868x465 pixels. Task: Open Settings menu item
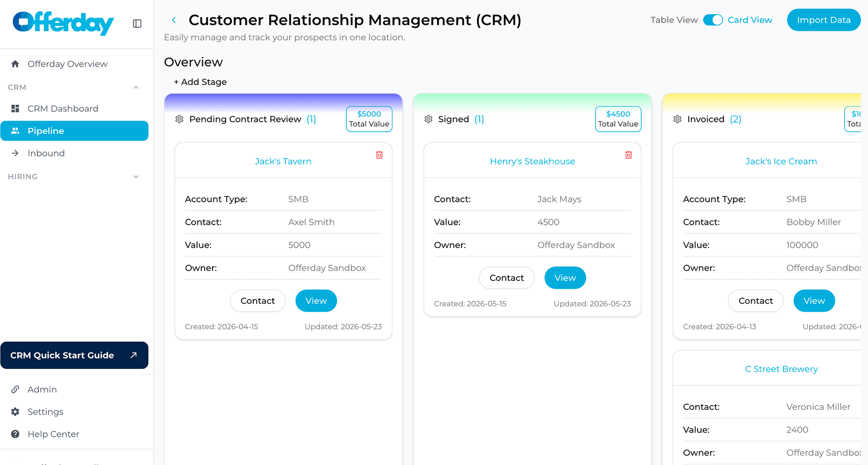pyautogui.click(x=74, y=412)
